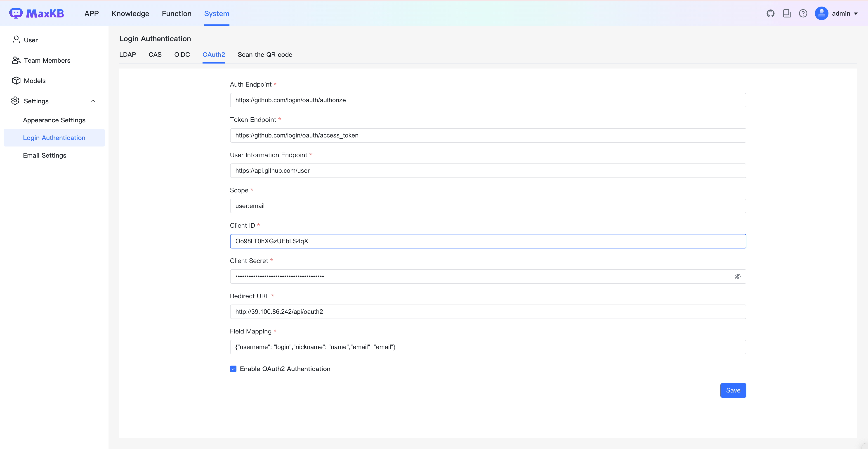Open the Function menu
The width and height of the screenshot is (868, 449).
(177, 14)
